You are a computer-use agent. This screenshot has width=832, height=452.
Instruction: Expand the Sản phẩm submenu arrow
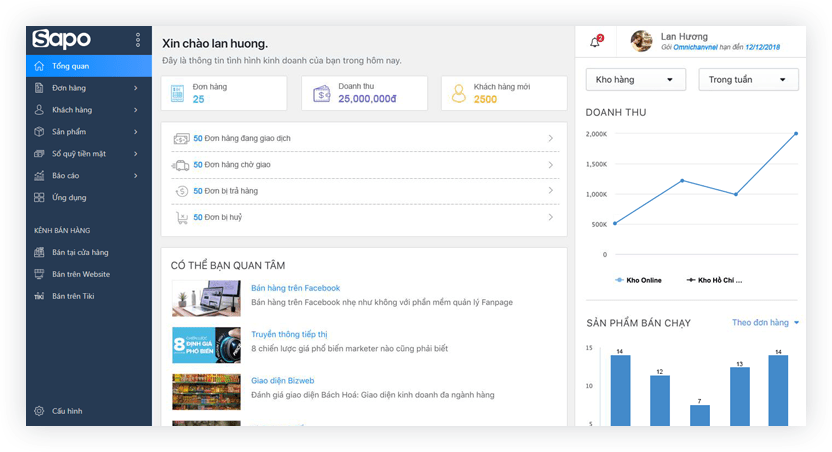[136, 132]
